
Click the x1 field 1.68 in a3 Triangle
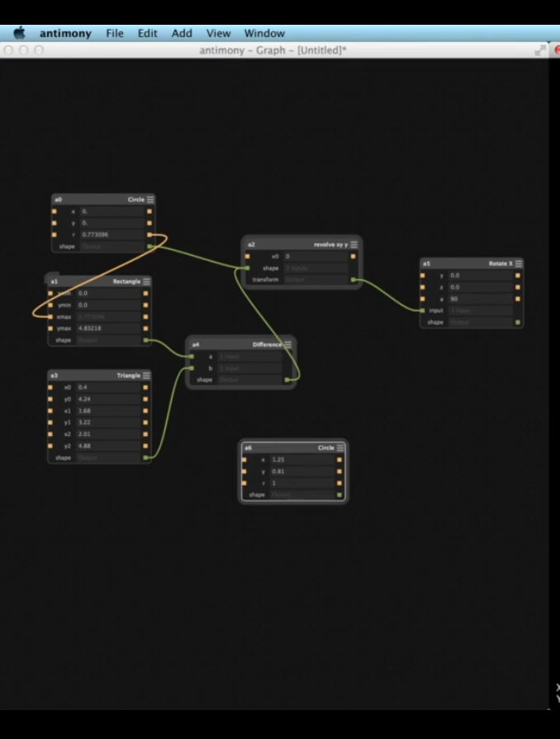(x=108, y=411)
